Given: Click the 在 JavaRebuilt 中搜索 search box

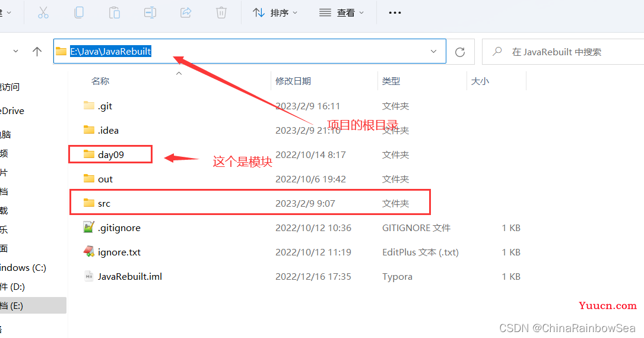Looking at the screenshot, I should tap(563, 52).
